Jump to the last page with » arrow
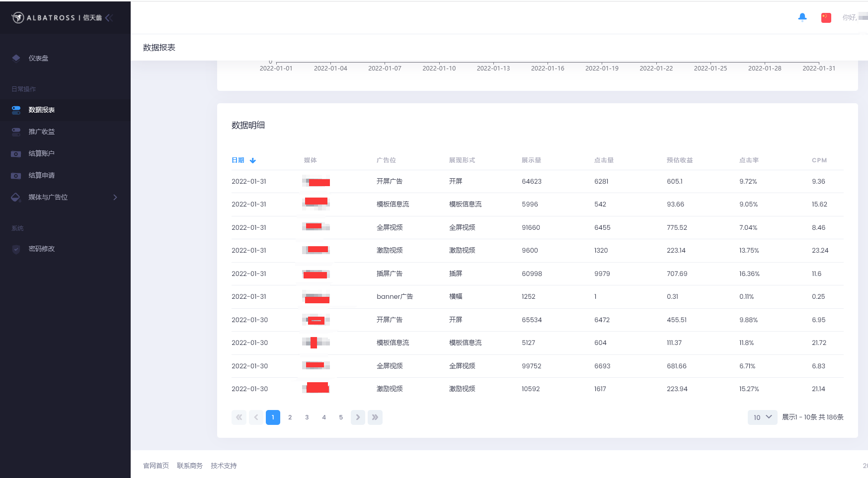Viewport: 868px width, 478px height. tap(375, 417)
